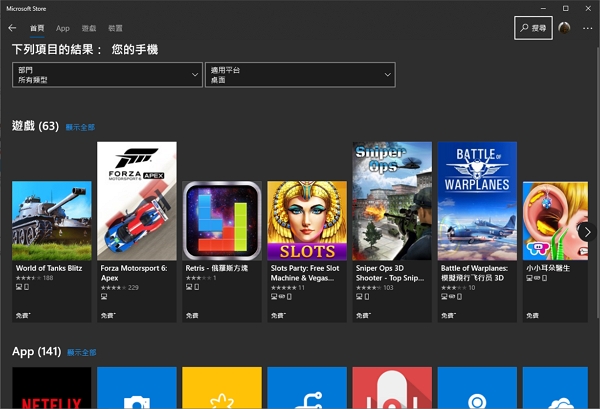This screenshot has height=409, width=600.
Task: Click the Battle of Warplanes 10 rating
Action: coord(458,288)
